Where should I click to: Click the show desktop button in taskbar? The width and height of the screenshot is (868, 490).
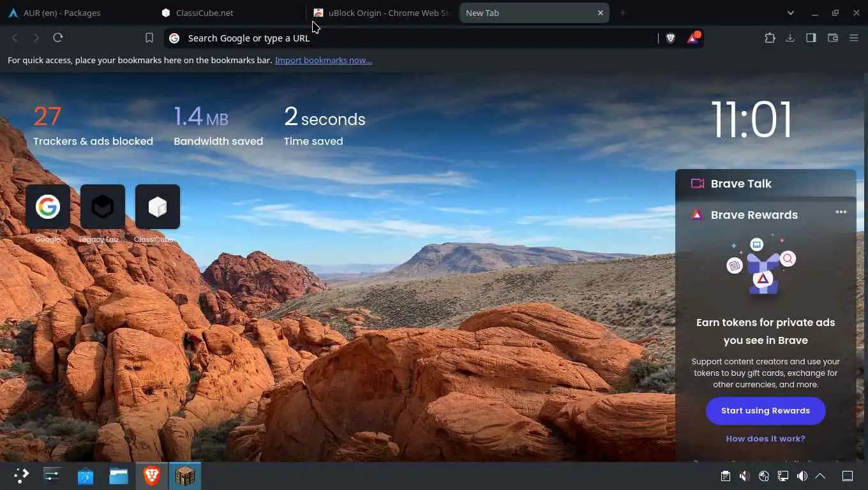[x=848, y=476]
